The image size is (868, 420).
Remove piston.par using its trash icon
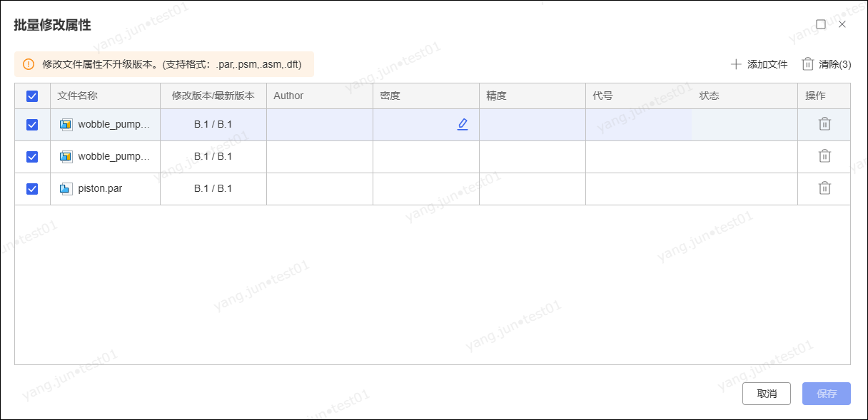pos(824,188)
